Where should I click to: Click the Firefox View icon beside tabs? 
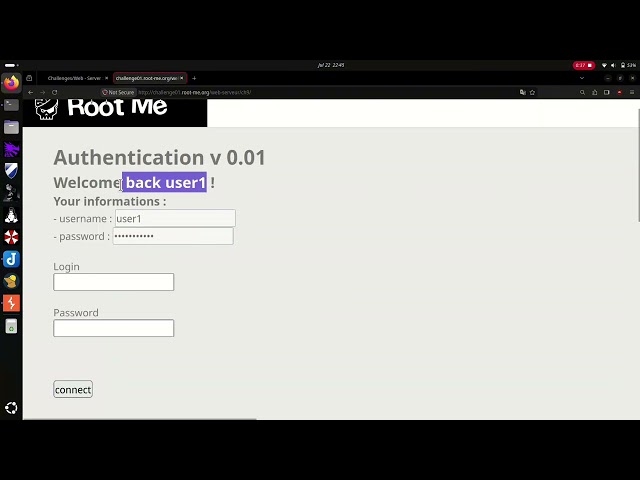tap(29, 78)
